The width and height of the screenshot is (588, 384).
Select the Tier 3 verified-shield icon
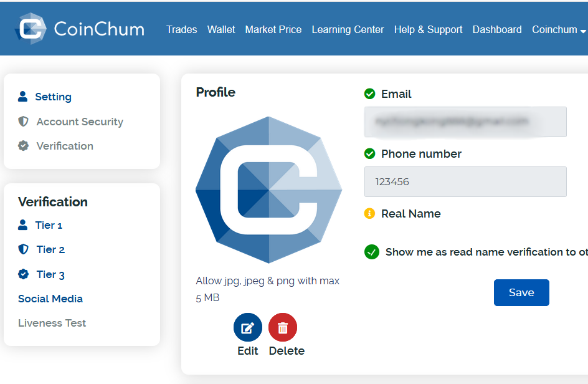tap(23, 274)
